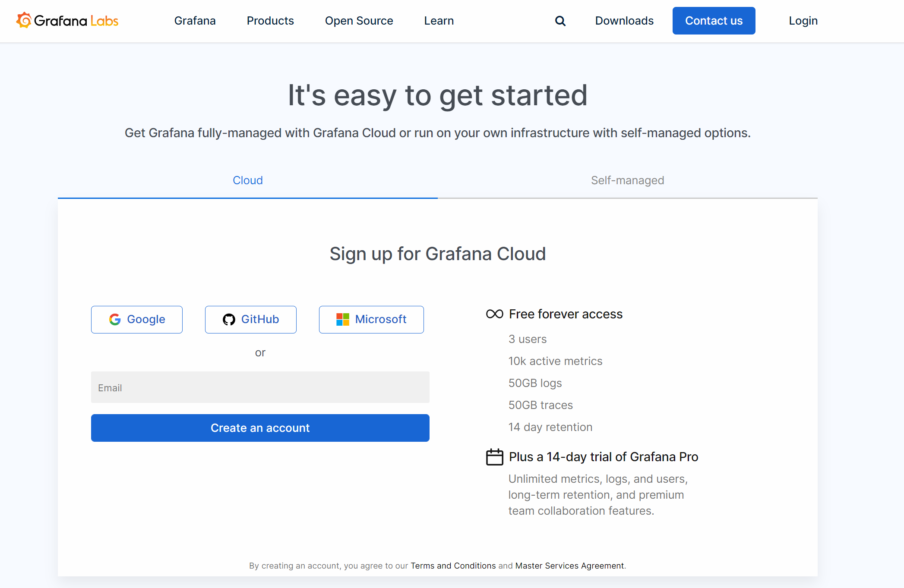Click the 'Sign up for Grafana Cloud' heading
The image size is (904, 588).
tap(438, 254)
